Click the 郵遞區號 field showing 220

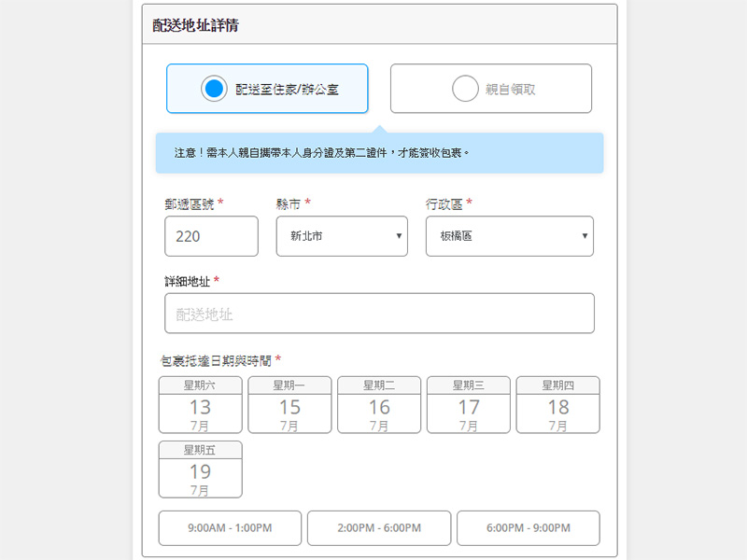click(x=212, y=236)
